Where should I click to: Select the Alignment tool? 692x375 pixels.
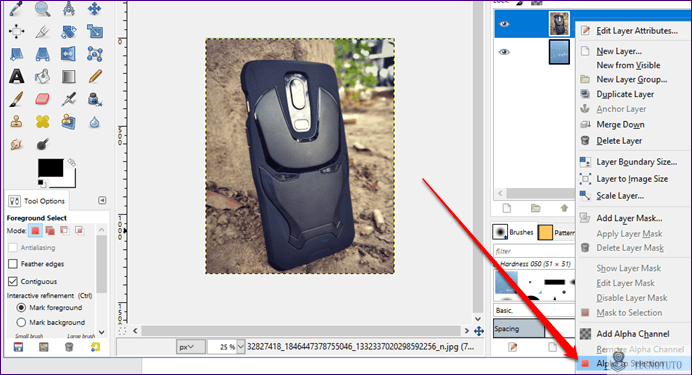16,31
